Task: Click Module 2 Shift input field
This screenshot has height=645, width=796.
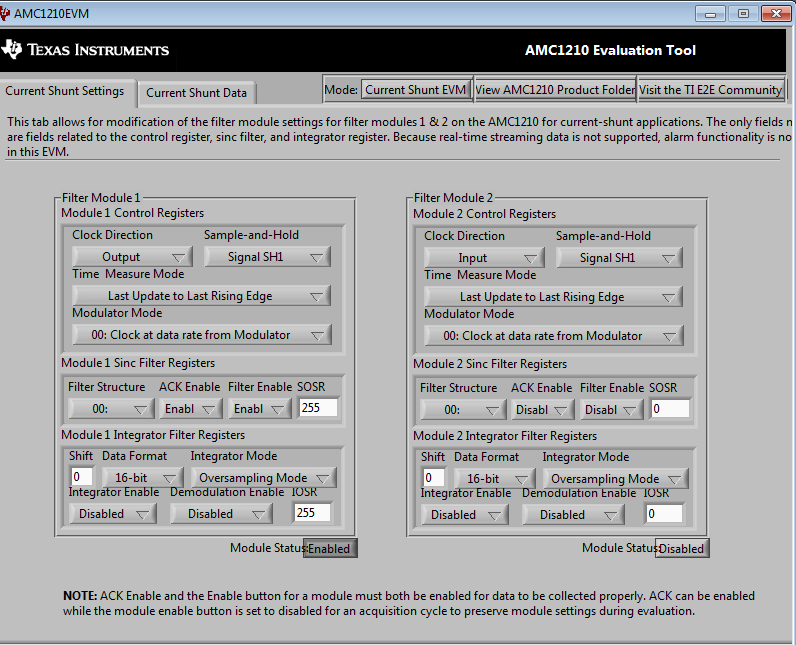Action: click(x=434, y=478)
